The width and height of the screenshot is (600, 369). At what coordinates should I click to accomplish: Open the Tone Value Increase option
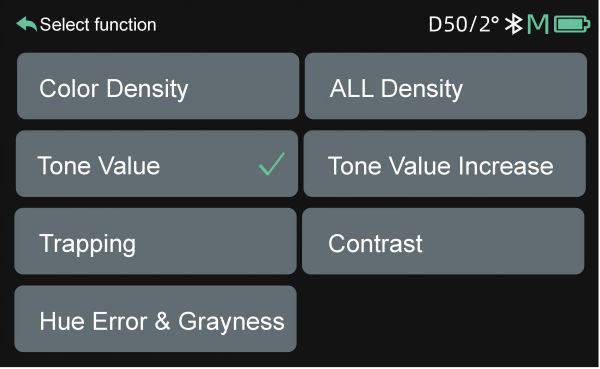click(x=445, y=164)
